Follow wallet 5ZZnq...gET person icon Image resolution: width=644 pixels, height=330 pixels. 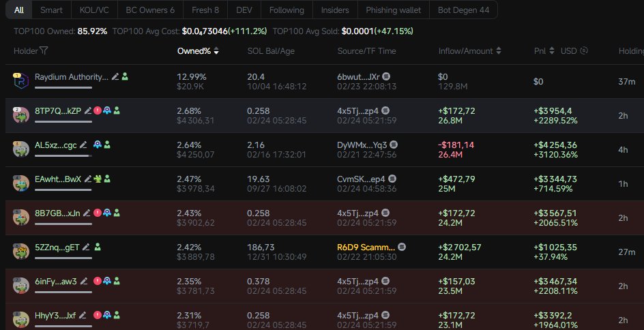98,247
